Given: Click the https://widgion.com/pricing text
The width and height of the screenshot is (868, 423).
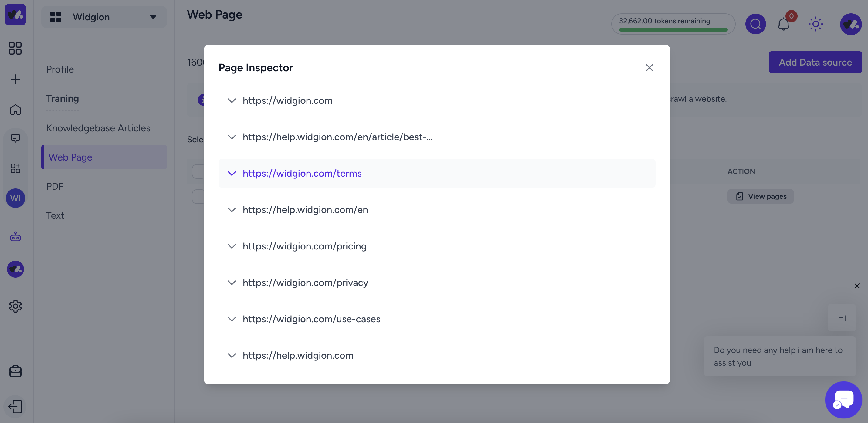Looking at the screenshot, I should (x=305, y=246).
